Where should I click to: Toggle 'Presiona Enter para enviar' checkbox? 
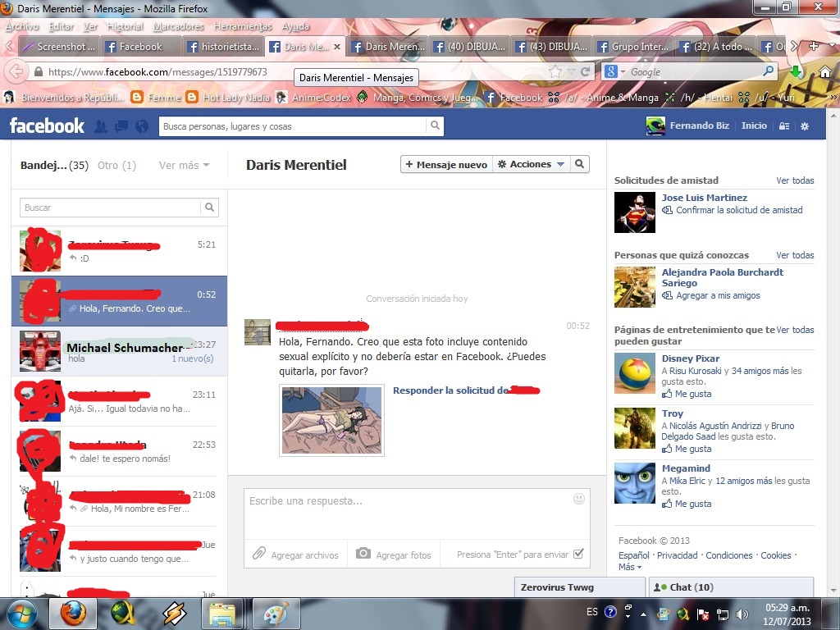tap(578, 555)
